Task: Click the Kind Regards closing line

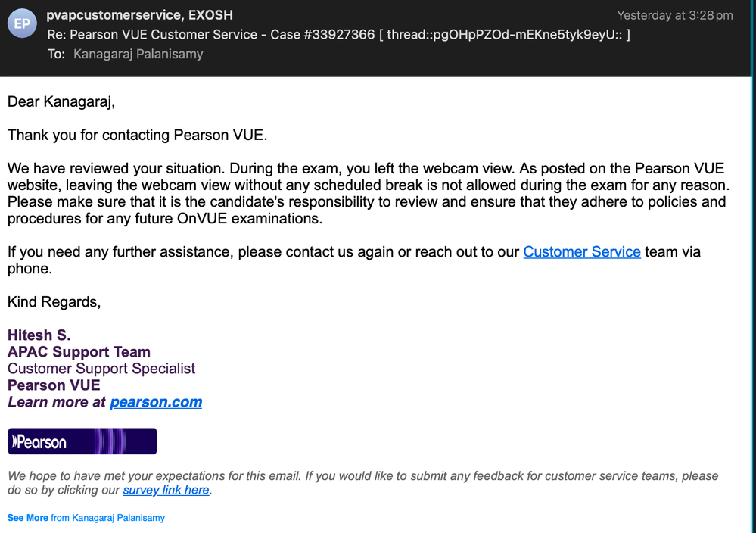Action: (x=54, y=302)
